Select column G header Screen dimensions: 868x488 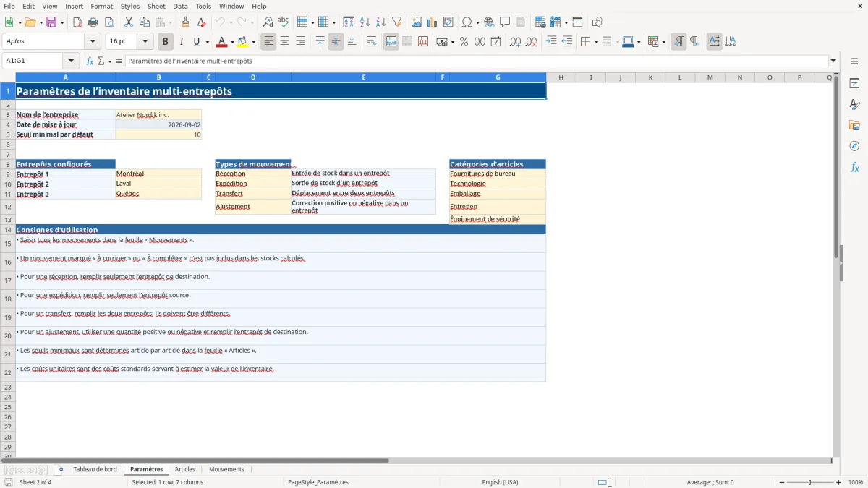click(498, 77)
